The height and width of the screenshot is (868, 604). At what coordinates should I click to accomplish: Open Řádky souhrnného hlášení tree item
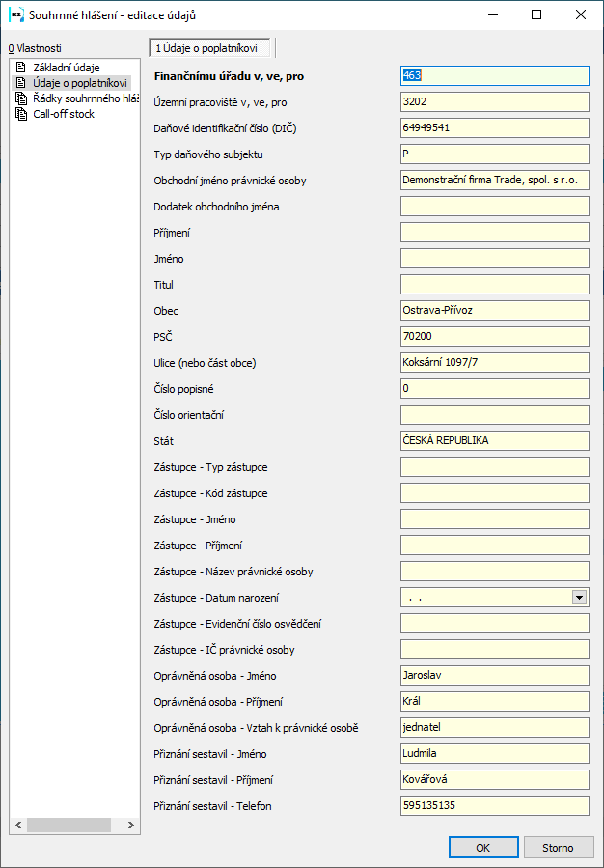pyautogui.click(x=85, y=99)
